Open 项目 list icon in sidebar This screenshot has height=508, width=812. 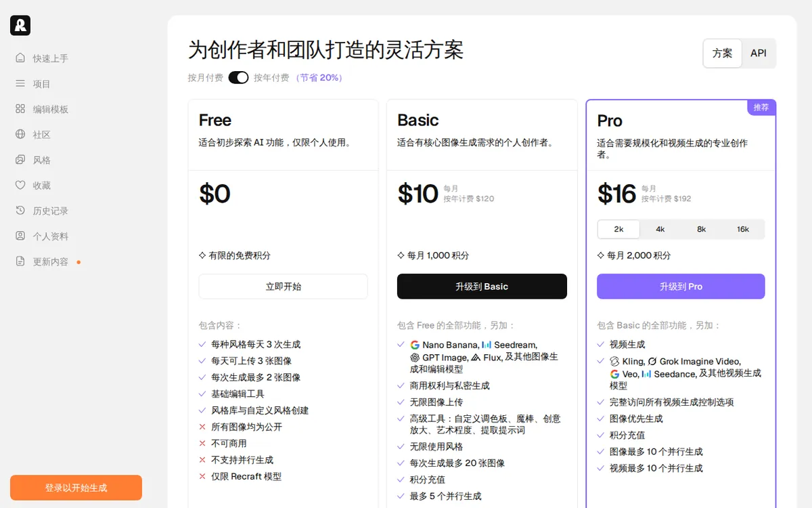point(20,84)
